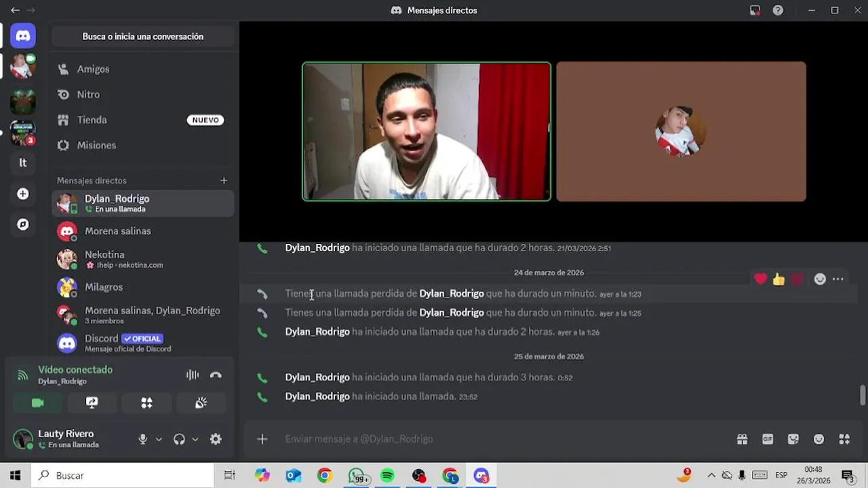Open the GIF picker
This screenshot has height=488, width=868.
click(x=768, y=439)
